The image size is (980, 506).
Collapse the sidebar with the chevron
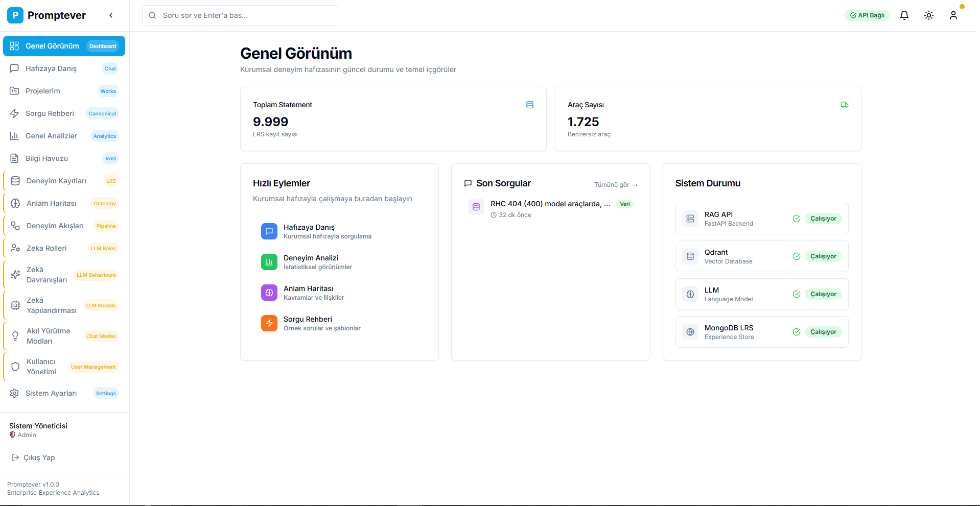[111, 15]
